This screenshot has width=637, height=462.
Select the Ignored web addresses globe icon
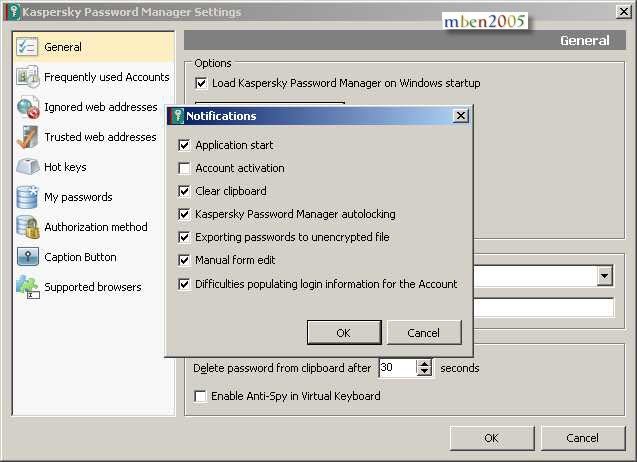(x=28, y=107)
